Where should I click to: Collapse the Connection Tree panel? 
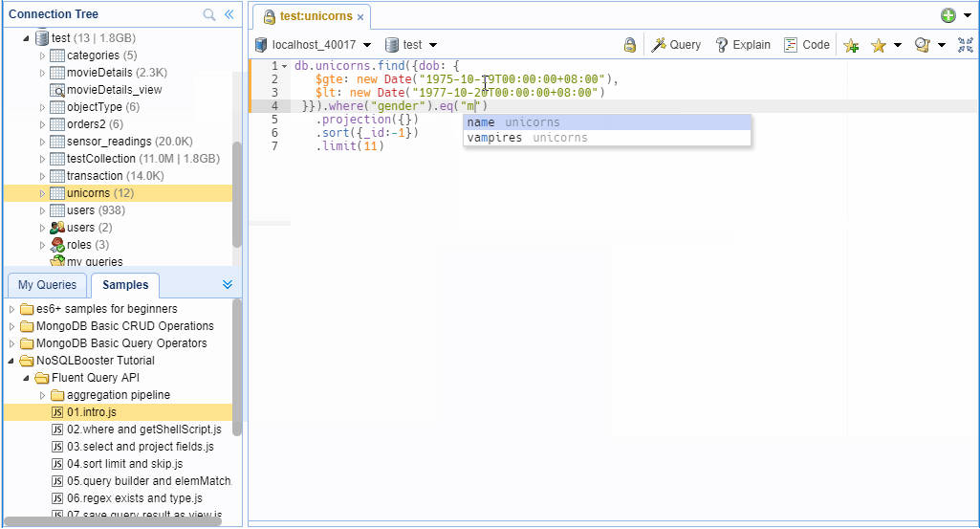pos(229,14)
